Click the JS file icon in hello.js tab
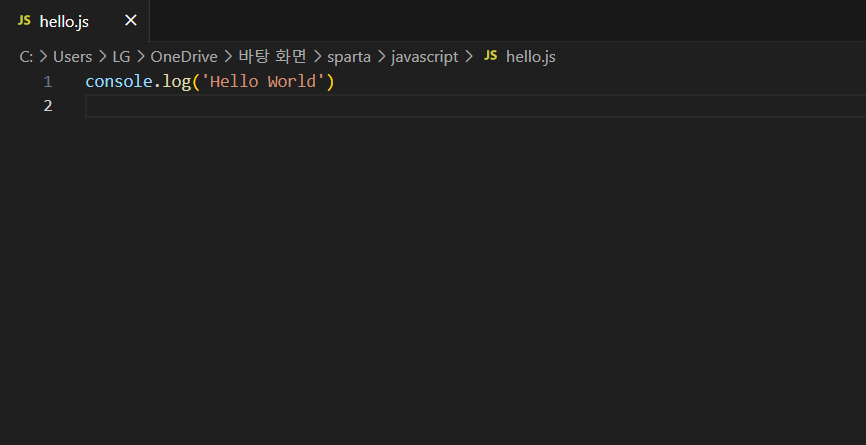The width and height of the screenshot is (866, 445). [x=24, y=20]
